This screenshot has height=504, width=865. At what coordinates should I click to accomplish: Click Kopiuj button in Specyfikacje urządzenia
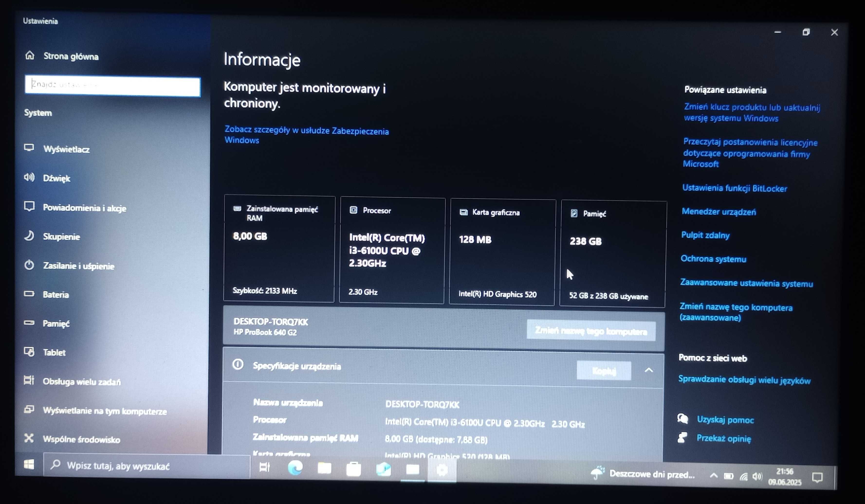pyautogui.click(x=604, y=370)
